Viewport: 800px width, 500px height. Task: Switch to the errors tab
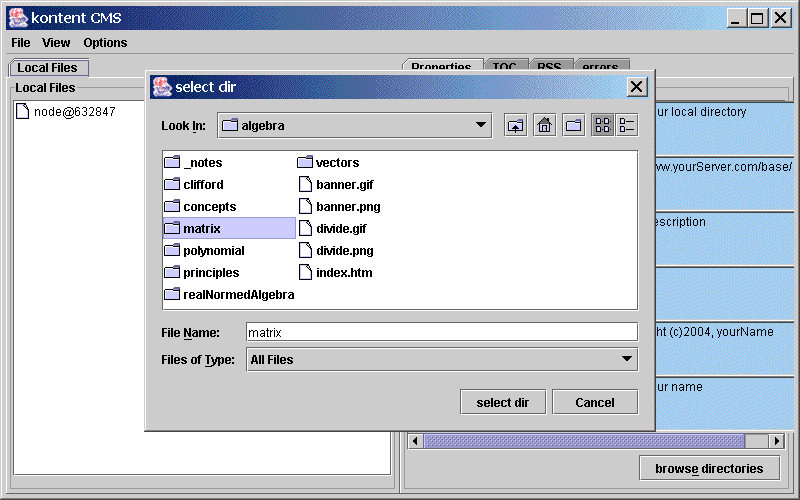point(601,65)
